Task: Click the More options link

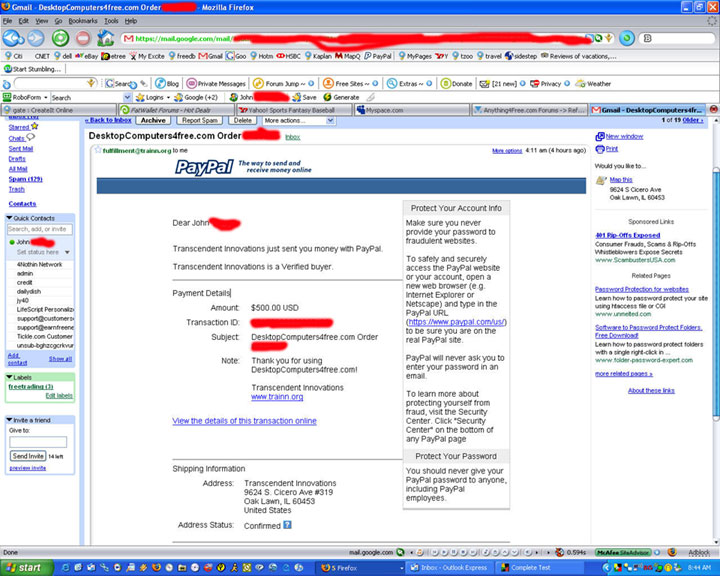Action: click(x=507, y=151)
